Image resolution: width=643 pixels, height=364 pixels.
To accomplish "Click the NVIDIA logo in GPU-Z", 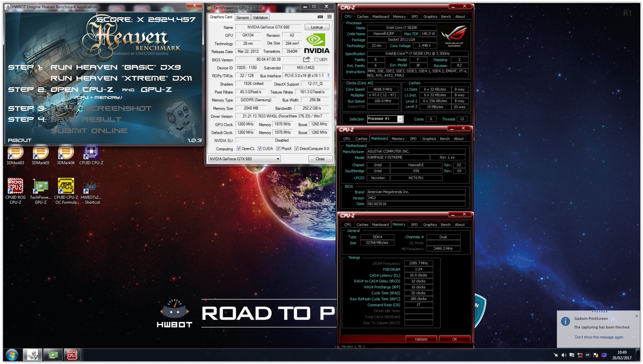I will (x=316, y=43).
